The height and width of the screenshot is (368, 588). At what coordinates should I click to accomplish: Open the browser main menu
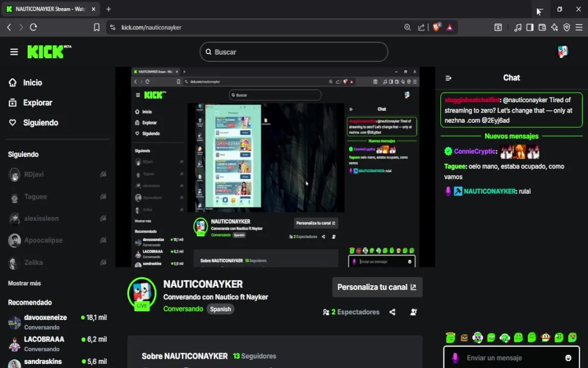[579, 28]
